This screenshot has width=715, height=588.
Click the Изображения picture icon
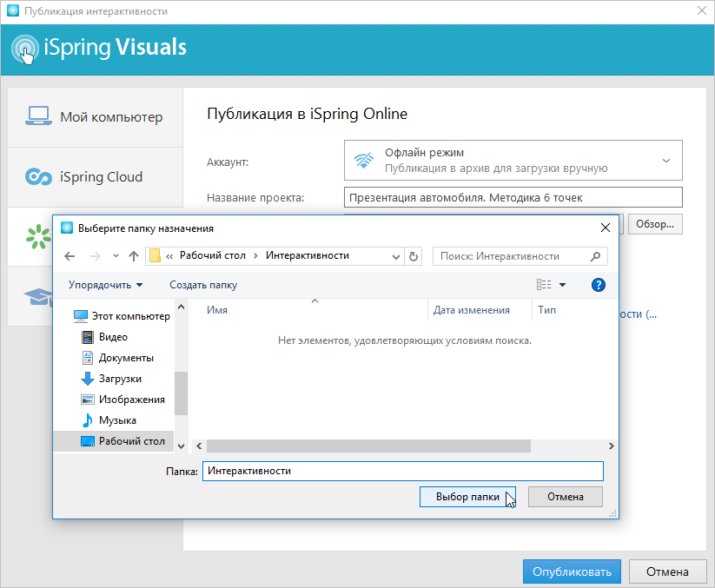pyautogui.click(x=88, y=400)
